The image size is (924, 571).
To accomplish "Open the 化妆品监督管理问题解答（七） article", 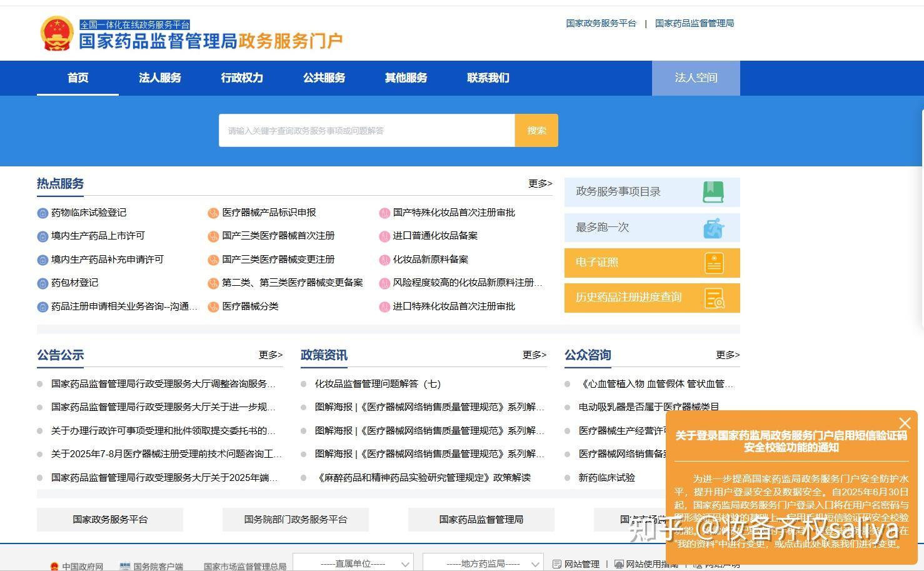I will [378, 384].
